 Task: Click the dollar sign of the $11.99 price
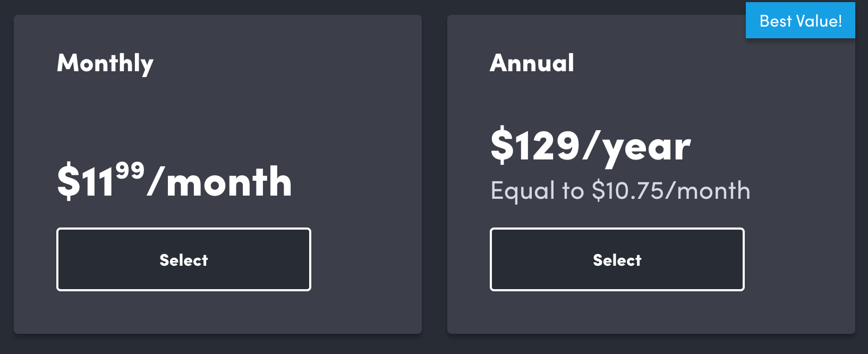click(x=69, y=182)
